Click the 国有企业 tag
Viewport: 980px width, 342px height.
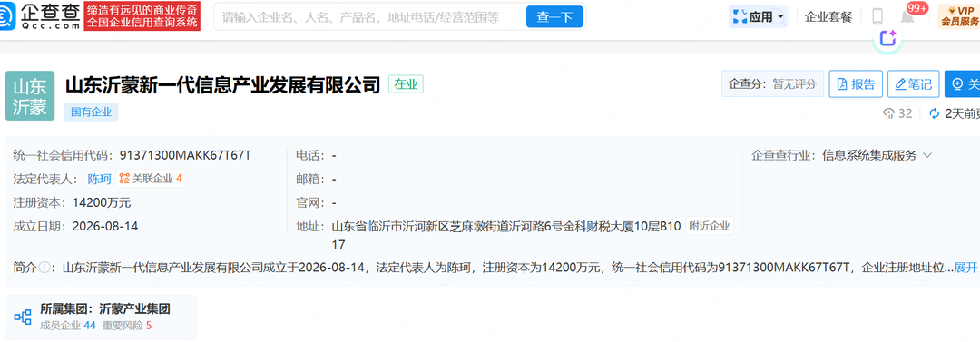click(92, 112)
